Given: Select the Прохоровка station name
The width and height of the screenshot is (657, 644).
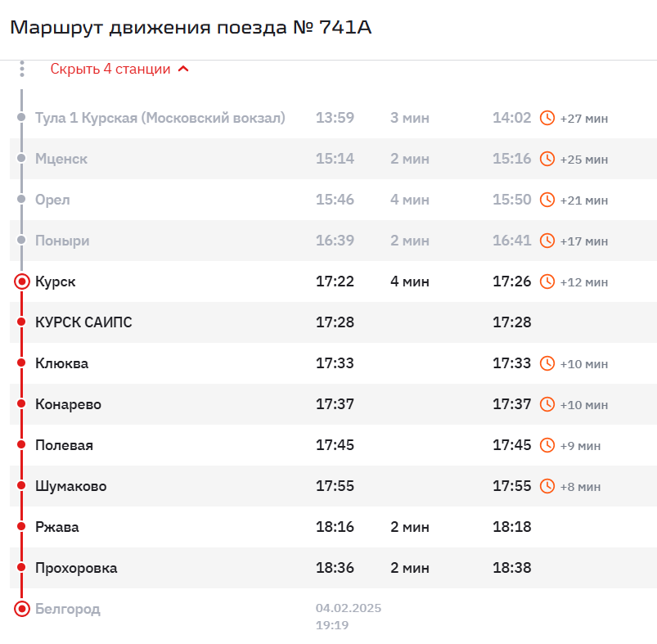Looking at the screenshot, I should point(76,568).
